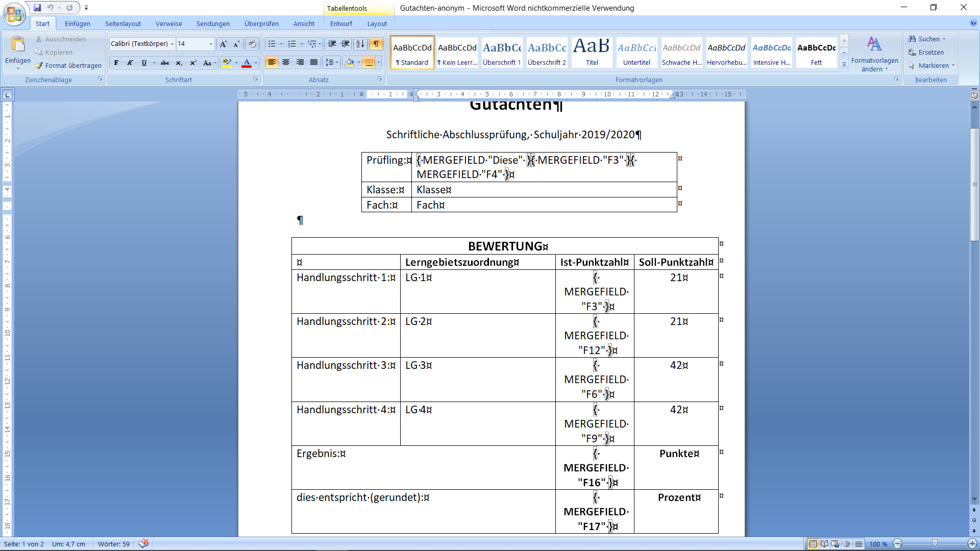Increase font size with grow font
Screen dimensions: 980x551
click(223, 44)
